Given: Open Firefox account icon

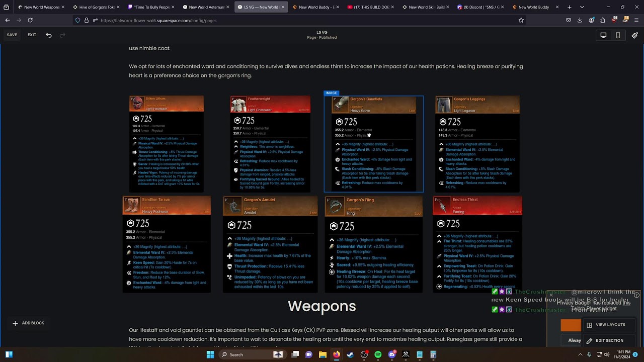Looking at the screenshot, I should [x=591, y=20].
